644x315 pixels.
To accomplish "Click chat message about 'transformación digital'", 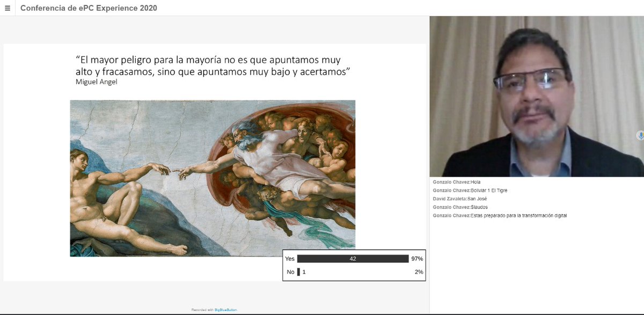I will (x=500, y=216).
